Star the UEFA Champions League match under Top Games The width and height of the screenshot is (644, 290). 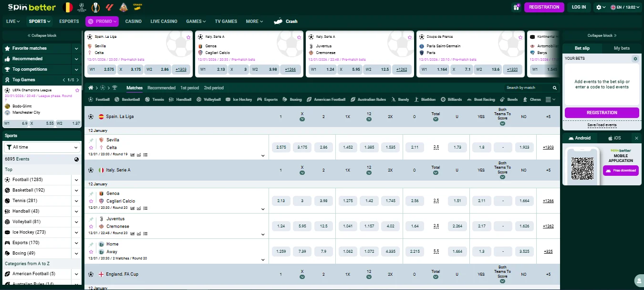pos(77,90)
